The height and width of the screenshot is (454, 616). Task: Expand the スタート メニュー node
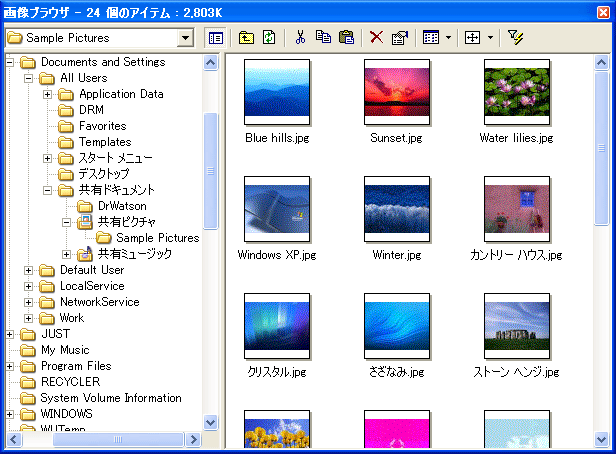click(x=48, y=158)
